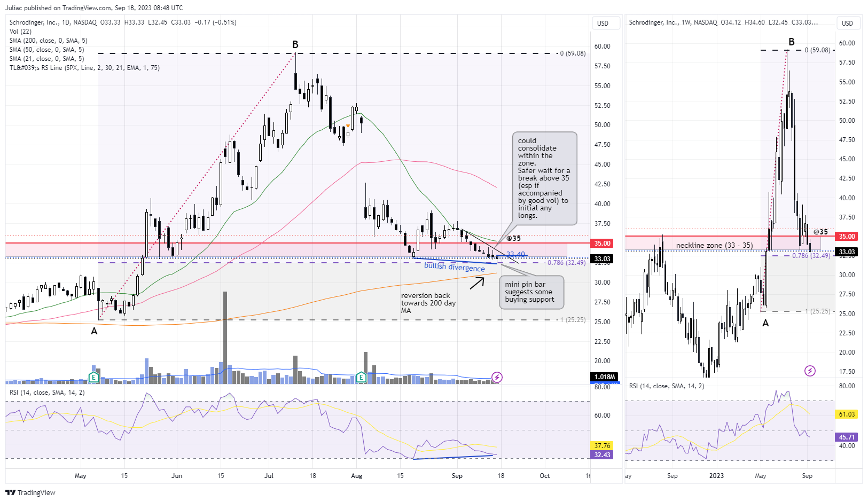The height and width of the screenshot is (502, 868).
Task: Click the '2023' label on the weekly time axis
Action: coord(716,476)
